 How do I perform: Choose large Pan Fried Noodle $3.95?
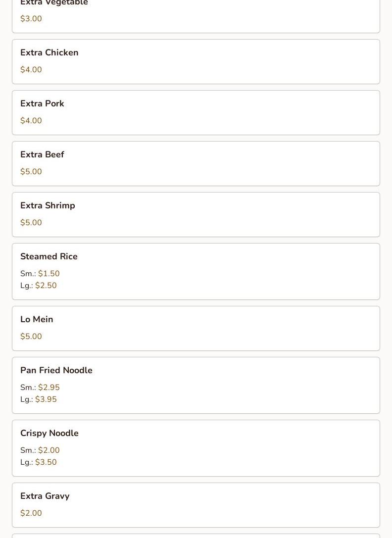[46, 399]
